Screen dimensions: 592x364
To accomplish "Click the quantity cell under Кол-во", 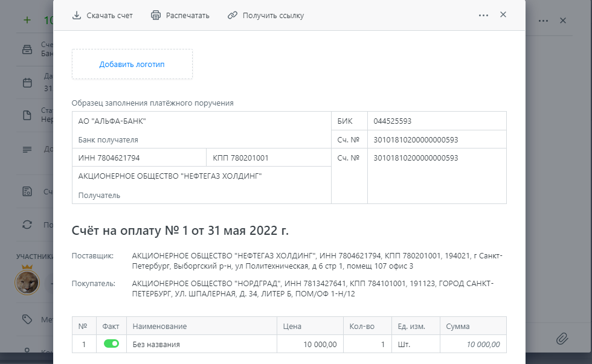I will point(367,344).
